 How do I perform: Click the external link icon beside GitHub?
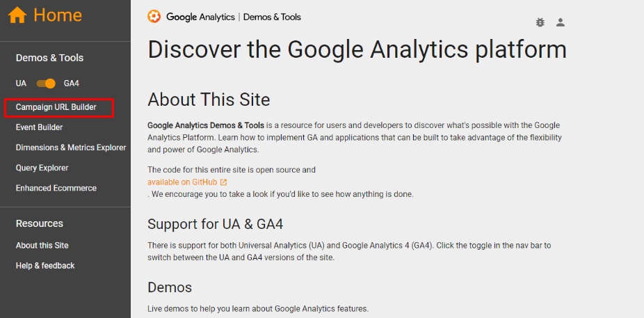point(223,182)
